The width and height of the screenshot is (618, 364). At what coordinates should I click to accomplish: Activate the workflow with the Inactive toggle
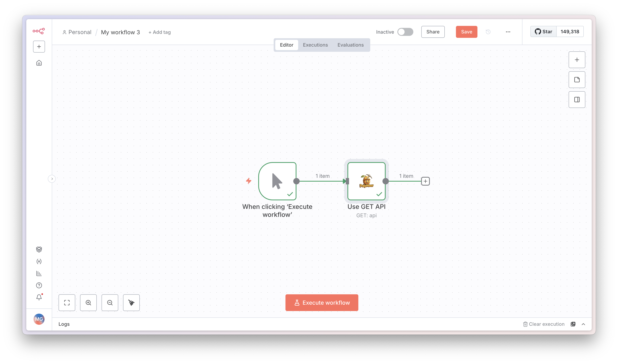click(x=405, y=32)
